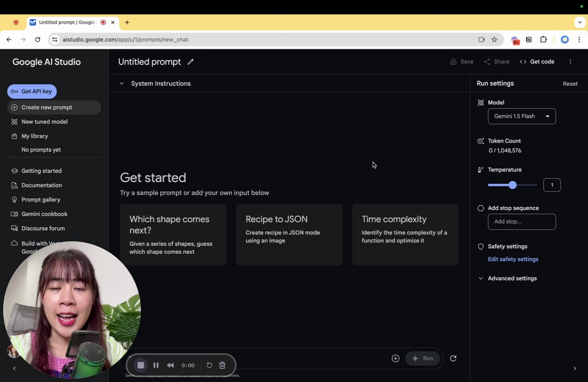Click the site info icon in address bar
Image resolution: width=588 pixels, height=382 pixels.
55,39
